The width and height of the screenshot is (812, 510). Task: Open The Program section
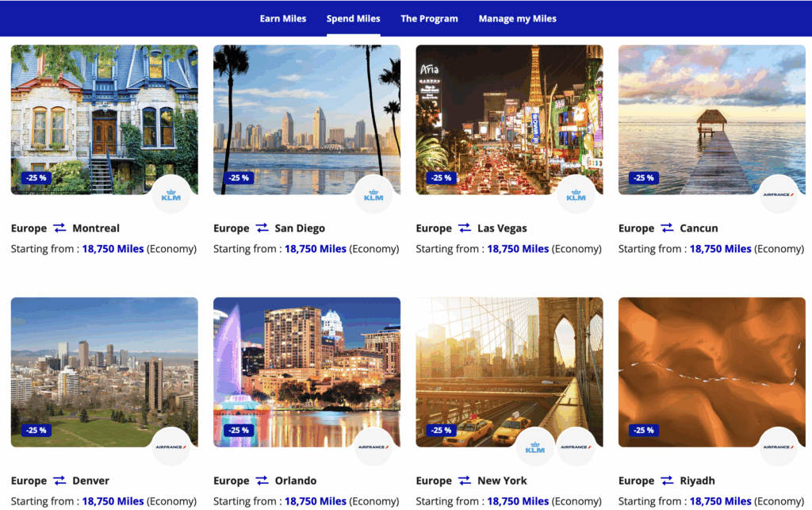tap(429, 18)
